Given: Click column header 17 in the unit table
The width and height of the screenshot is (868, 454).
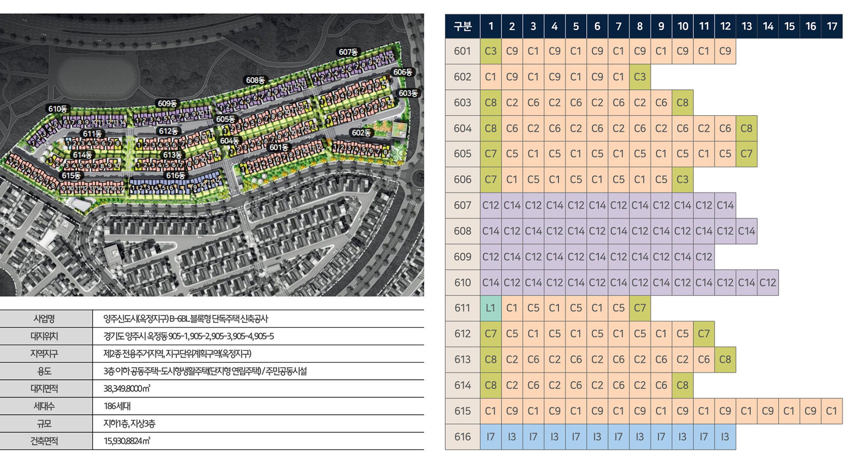Looking at the screenshot, I should (x=832, y=27).
